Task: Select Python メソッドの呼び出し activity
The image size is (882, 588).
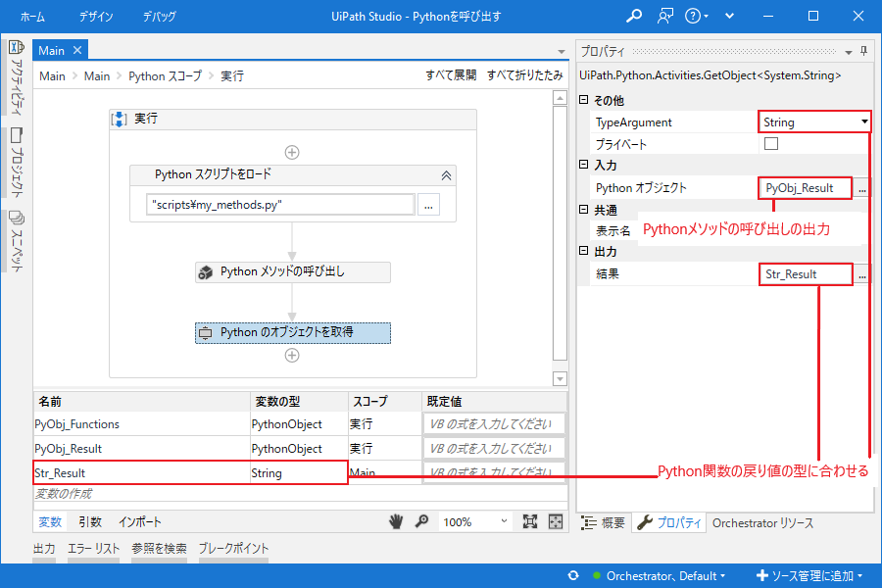Action: (292, 271)
